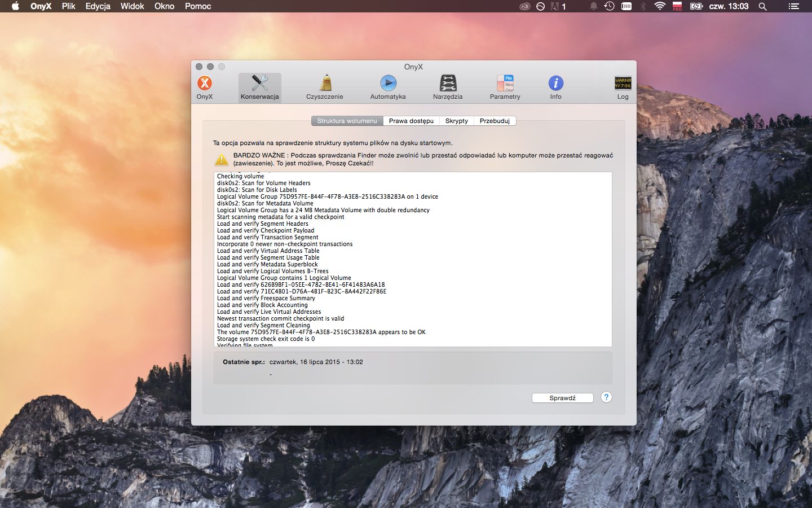
Task: Open the OnyX application menu
Action: 41,6
